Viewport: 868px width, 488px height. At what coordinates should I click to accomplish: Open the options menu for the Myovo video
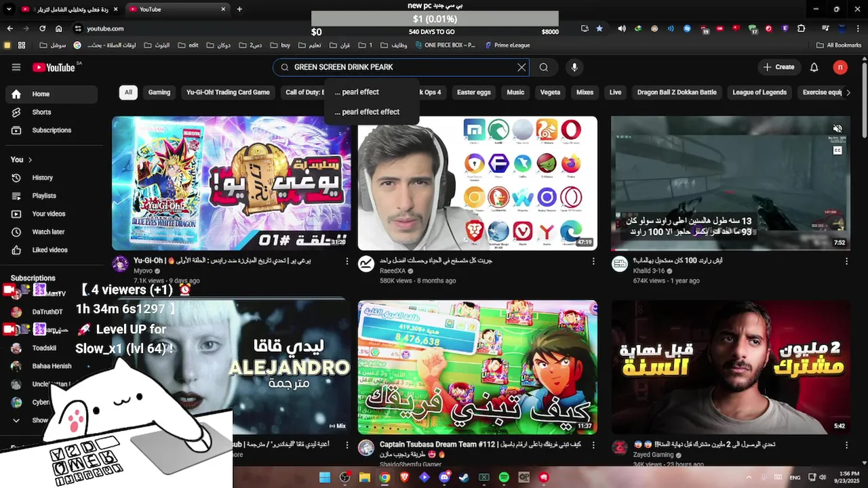pos(347,261)
